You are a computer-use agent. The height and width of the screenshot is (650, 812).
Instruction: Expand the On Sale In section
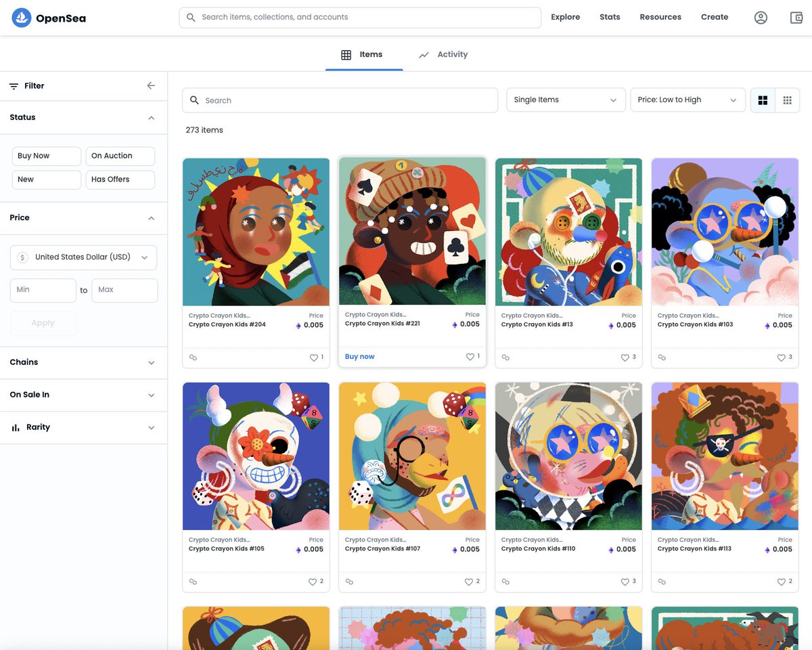[83, 395]
